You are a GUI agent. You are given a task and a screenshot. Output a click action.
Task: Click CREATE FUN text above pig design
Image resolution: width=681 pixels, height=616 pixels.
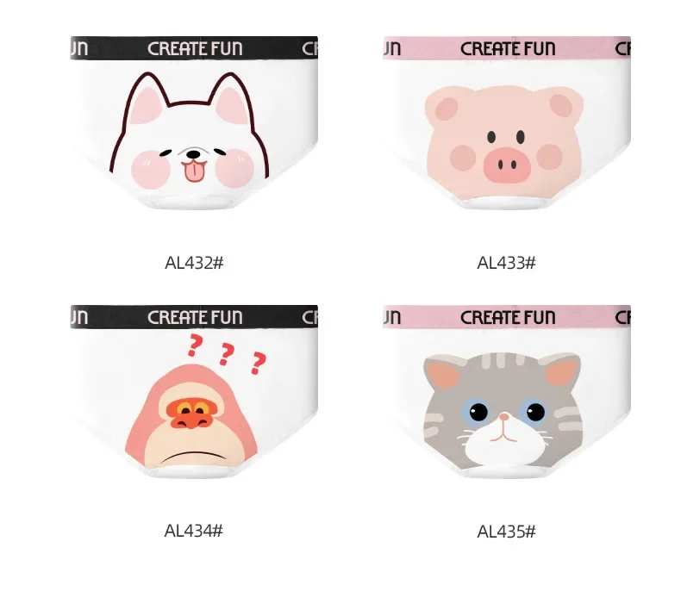tap(508, 48)
